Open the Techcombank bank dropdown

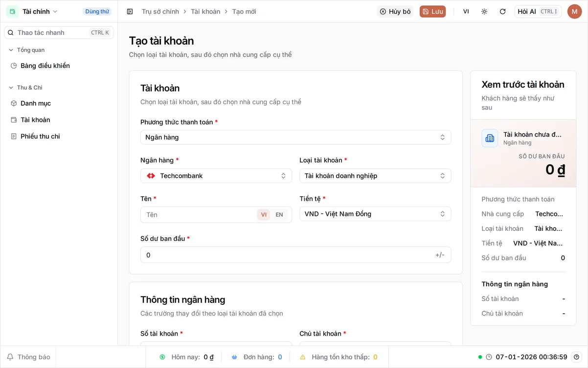[216, 176]
